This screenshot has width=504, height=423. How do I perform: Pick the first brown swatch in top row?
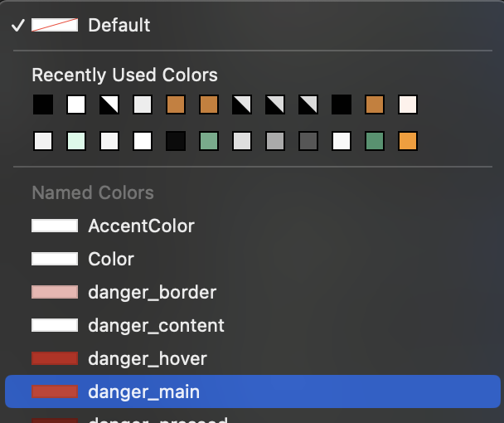tap(176, 105)
